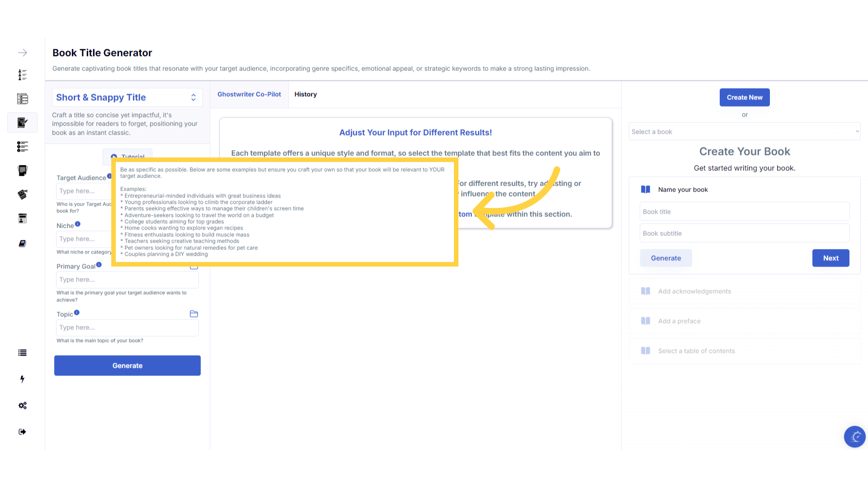Open Short & Snappy Title template dropdown

coord(127,98)
